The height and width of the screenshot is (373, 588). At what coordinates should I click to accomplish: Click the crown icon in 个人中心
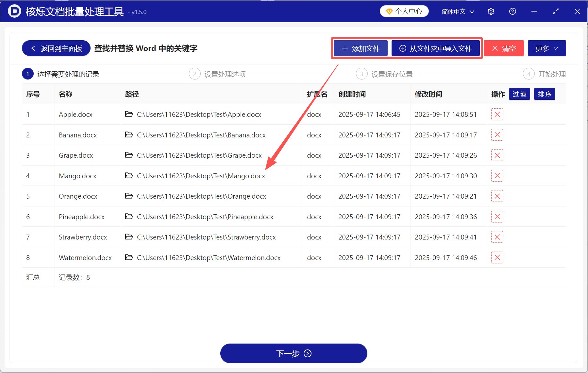pyautogui.click(x=389, y=11)
